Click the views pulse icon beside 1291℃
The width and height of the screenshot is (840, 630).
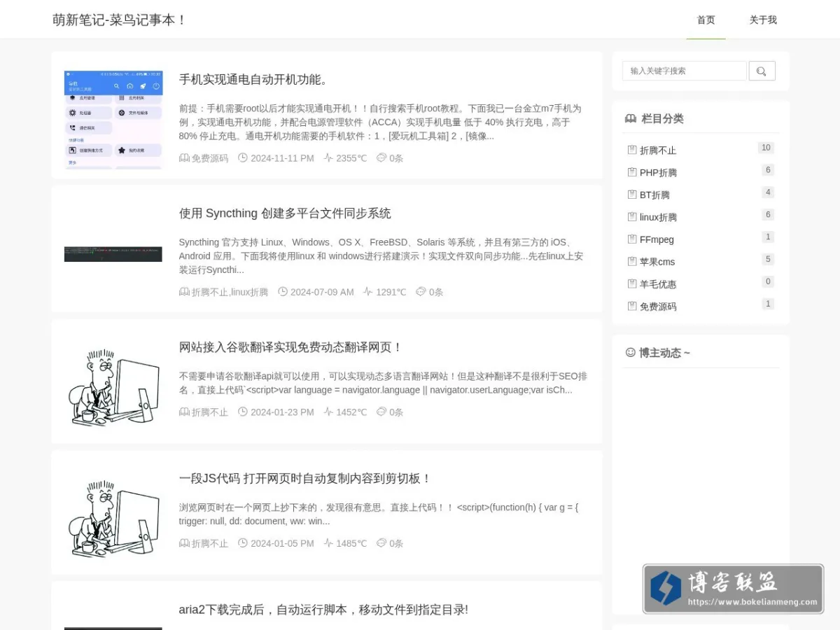368,292
